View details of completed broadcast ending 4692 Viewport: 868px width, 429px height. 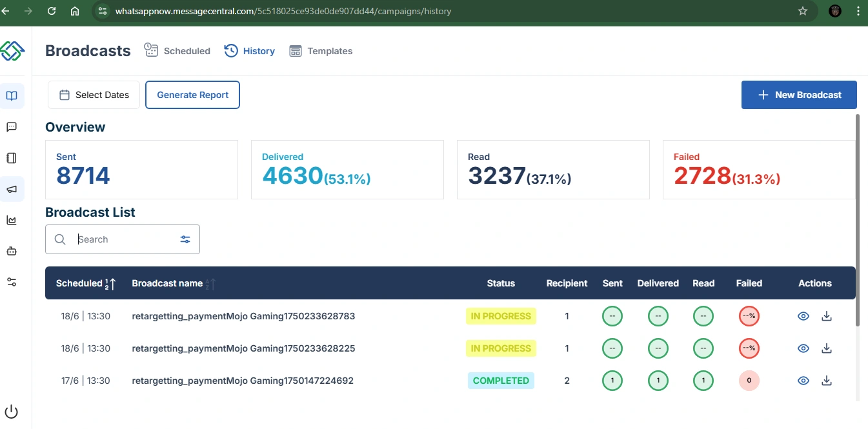click(x=803, y=381)
